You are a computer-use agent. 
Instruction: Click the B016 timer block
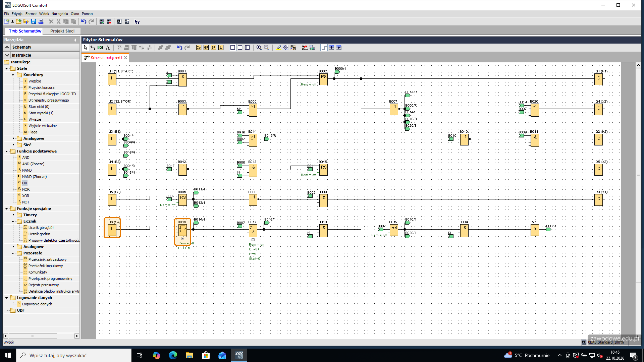coord(182,230)
